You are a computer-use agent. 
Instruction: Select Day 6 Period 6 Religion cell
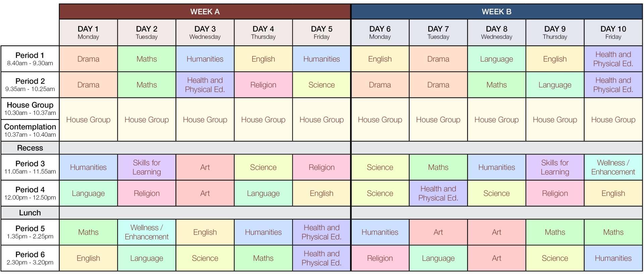[x=380, y=258]
